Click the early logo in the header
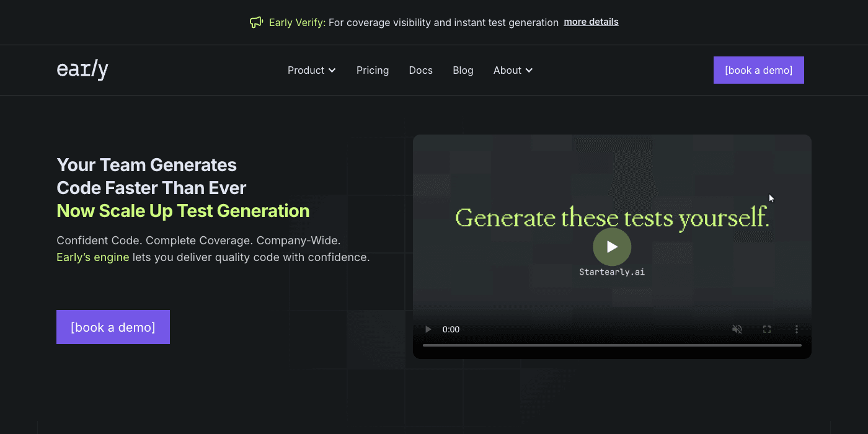This screenshot has width=868, height=434. pyautogui.click(x=82, y=70)
